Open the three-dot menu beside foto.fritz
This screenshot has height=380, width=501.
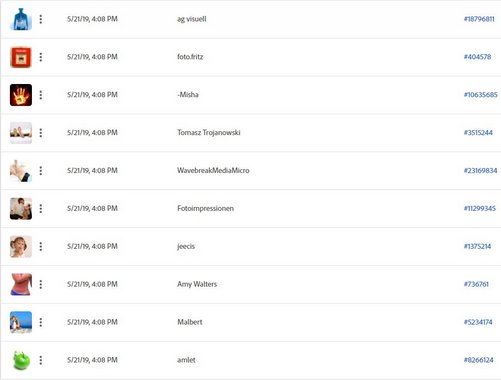tap(41, 57)
